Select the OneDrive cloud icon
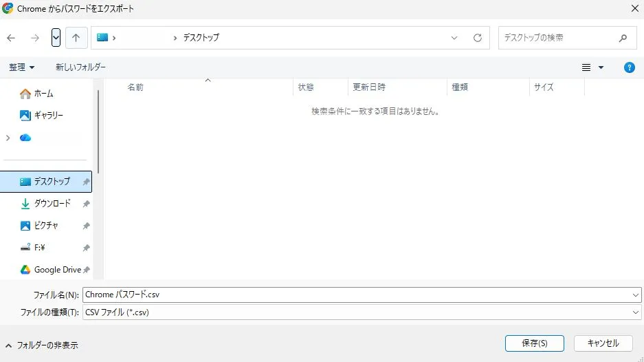The width and height of the screenshot is (644, 362). 25,138
